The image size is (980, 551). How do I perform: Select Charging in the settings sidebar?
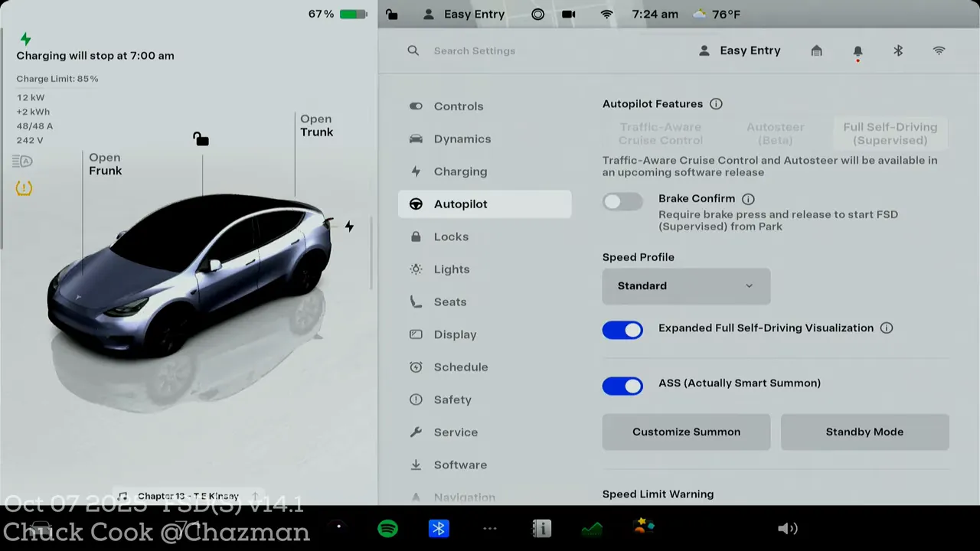click(x=460, y=171)
